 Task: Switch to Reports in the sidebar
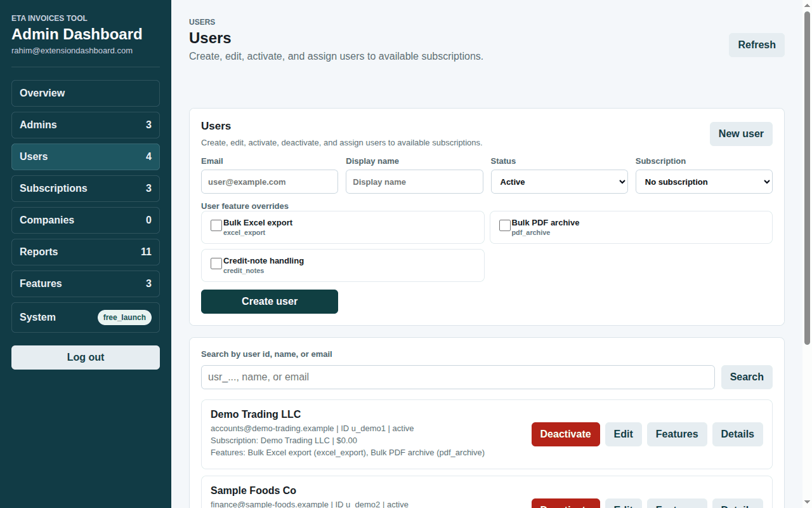(x=86, y=252)
